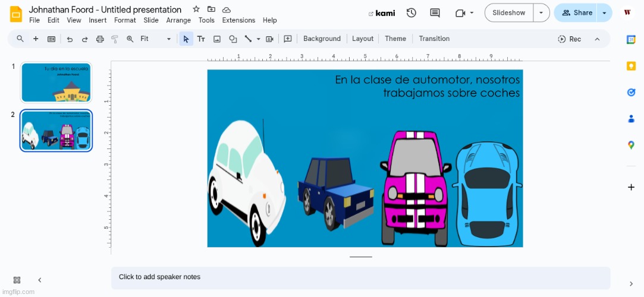This screenshot has width=644, height=297.
Task: Click the Redo arrow
Action: point(84,39)
